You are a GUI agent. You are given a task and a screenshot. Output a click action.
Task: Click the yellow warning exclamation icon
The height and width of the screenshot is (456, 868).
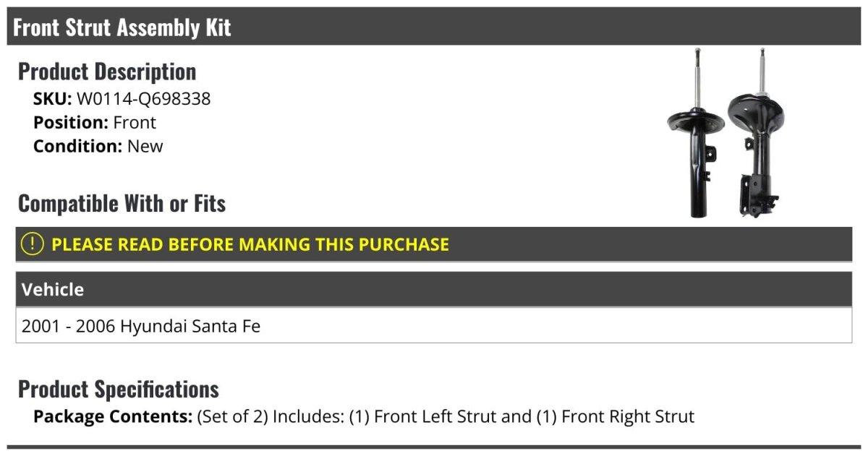[33, 244]
